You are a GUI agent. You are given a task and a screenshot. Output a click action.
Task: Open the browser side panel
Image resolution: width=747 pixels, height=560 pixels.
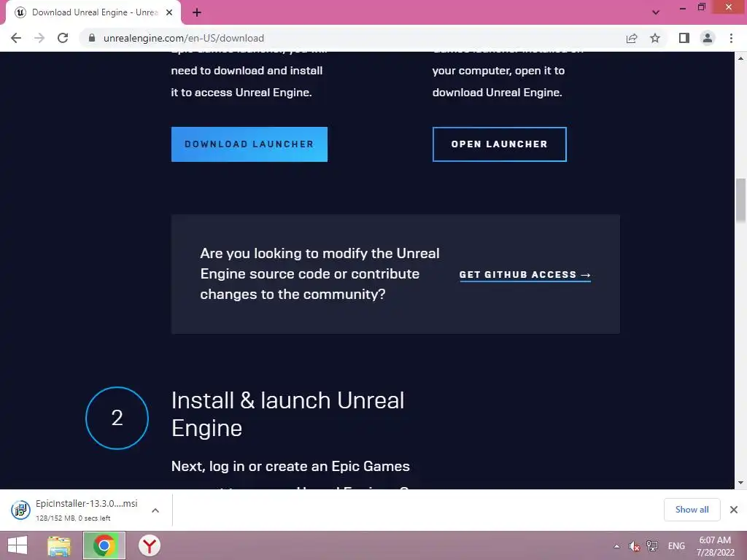point(684,38)
